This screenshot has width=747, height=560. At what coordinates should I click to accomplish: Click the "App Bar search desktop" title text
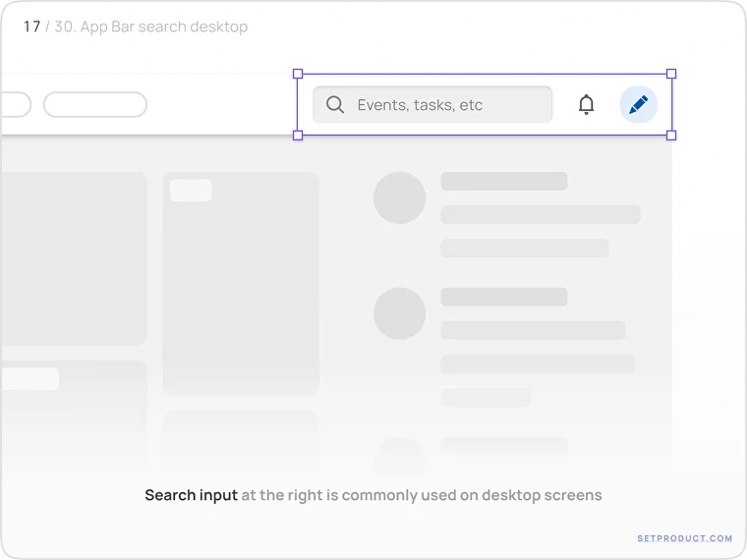coord(163,27)
